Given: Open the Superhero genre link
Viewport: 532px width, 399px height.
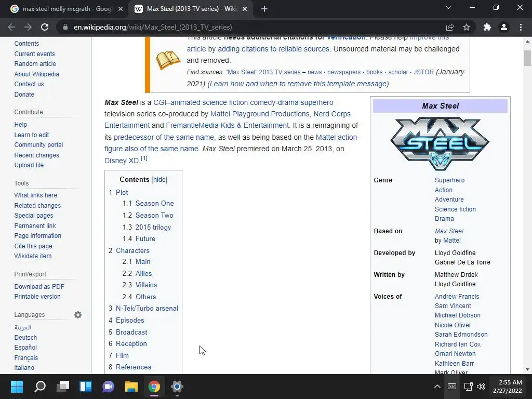Looking at the screenshot, I should (449, 180).
